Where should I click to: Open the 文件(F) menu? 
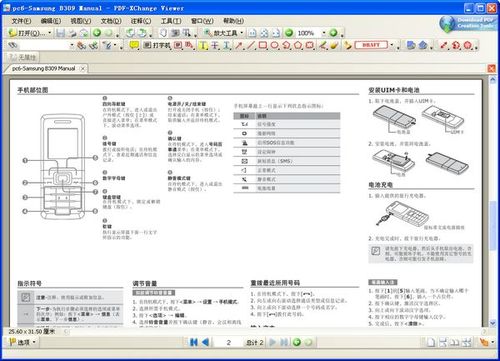coord(21,21)
